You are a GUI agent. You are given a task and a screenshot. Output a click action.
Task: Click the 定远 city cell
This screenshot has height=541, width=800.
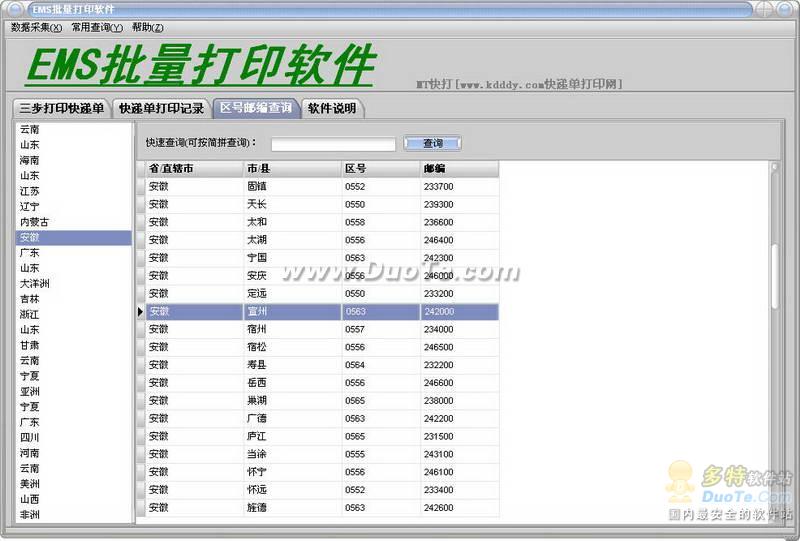(292, 293)
